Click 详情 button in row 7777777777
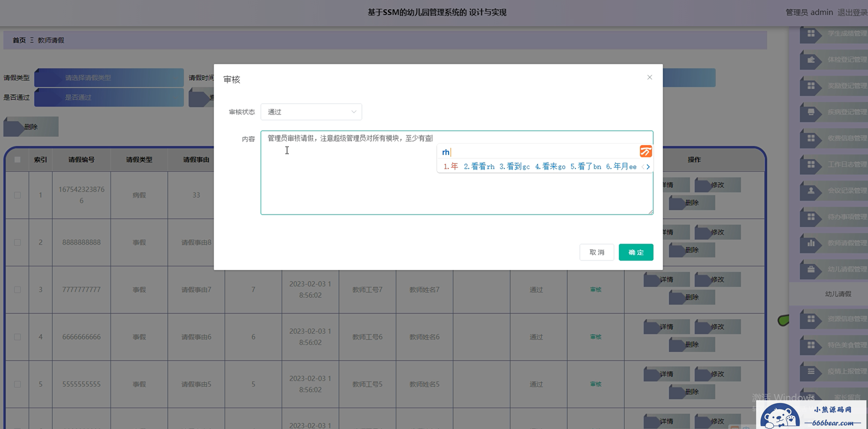The image size is (868, 429). [666, 280]
